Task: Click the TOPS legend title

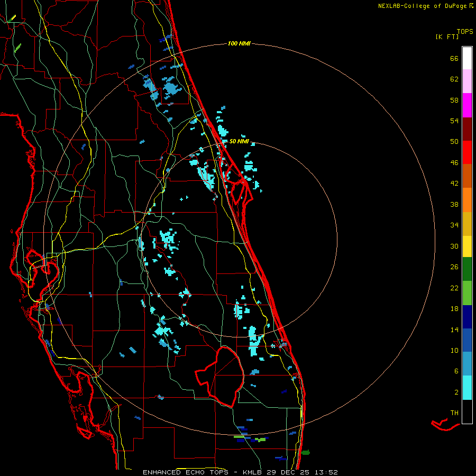Action: tap(465, 31)
